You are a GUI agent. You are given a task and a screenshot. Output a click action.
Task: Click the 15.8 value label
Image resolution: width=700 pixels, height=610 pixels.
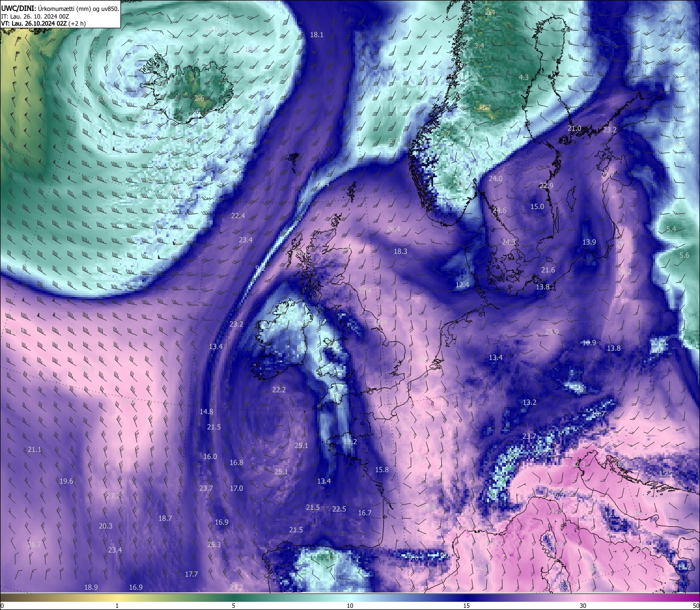pyautogui.click(x=382, y=469)
